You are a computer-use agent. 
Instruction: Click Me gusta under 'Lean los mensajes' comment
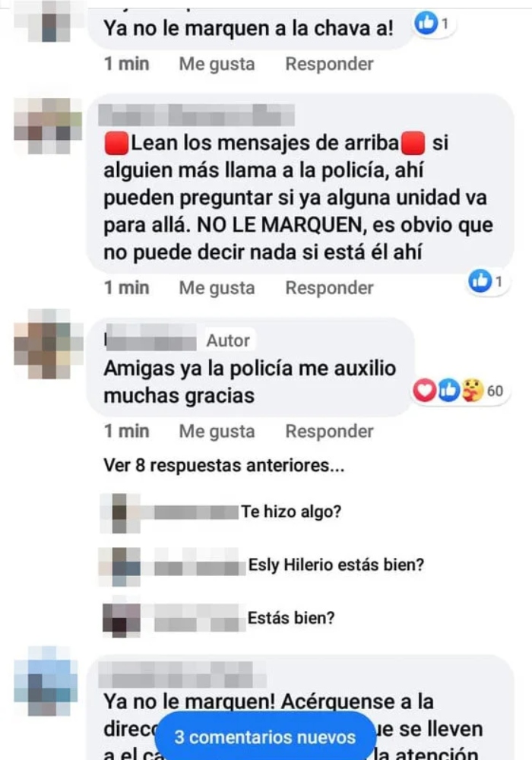[217, 288]
